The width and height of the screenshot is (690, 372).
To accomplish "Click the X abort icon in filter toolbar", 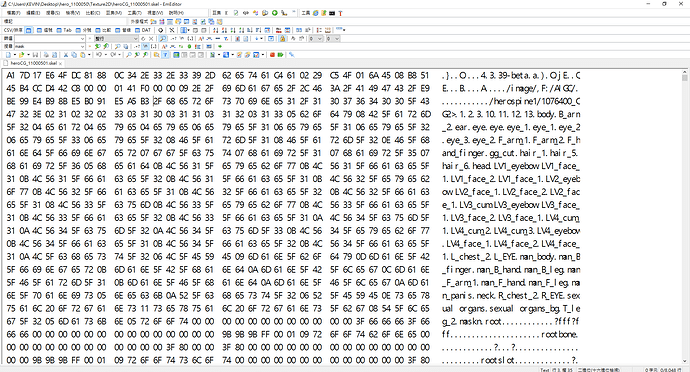I will click(151, 38).
